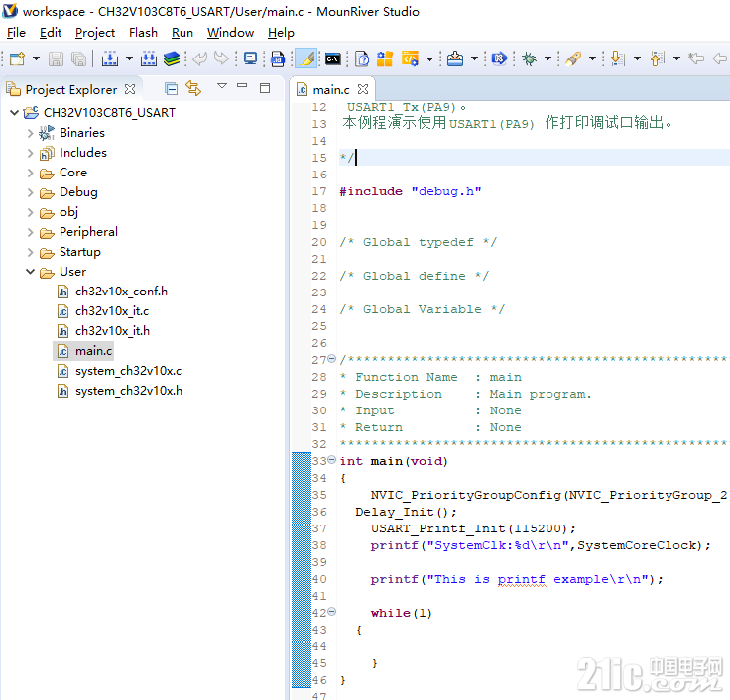
Task: Open dropdown beside download icon
Action: (x=474, y=58)
